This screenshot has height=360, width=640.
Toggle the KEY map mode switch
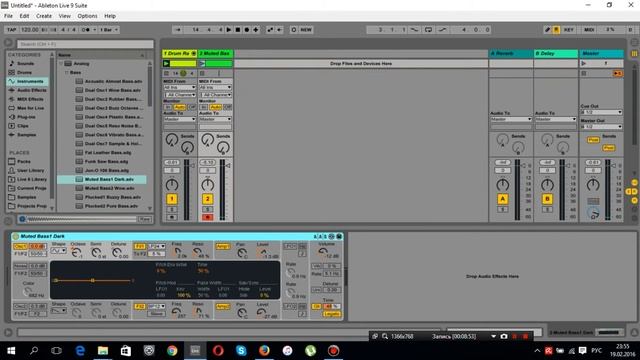569,30
